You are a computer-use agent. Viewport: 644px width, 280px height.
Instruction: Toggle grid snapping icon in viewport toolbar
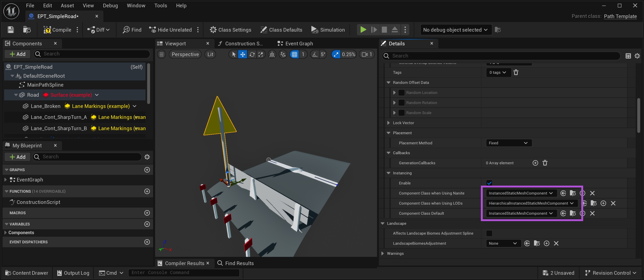click(294, 54)
